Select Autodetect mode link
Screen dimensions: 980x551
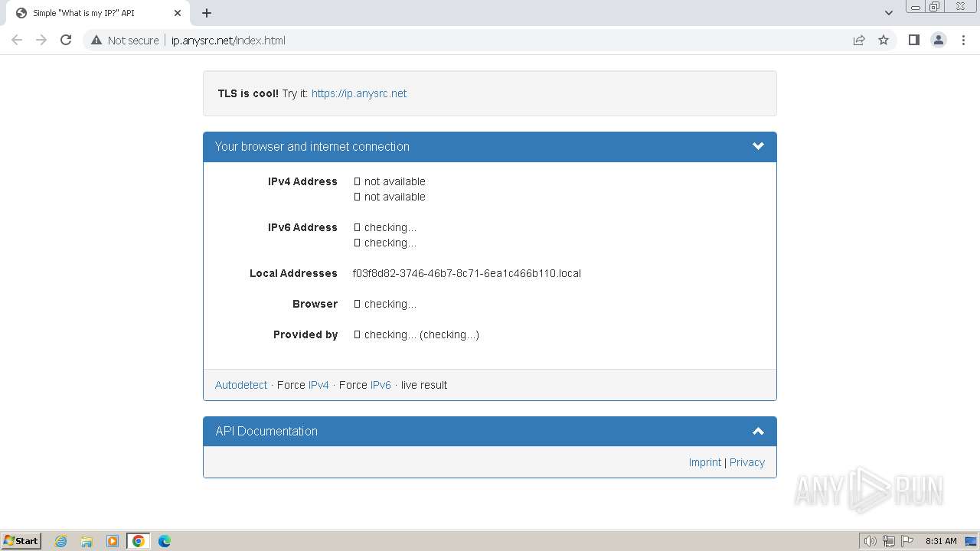click(x=241, y=385)
